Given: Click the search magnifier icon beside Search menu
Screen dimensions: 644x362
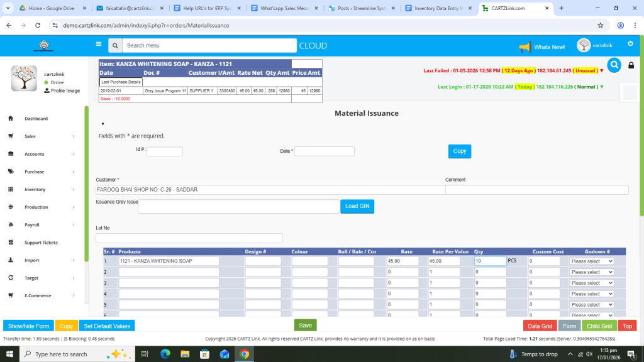Looking at the screenshot, I should coord(114,46).
